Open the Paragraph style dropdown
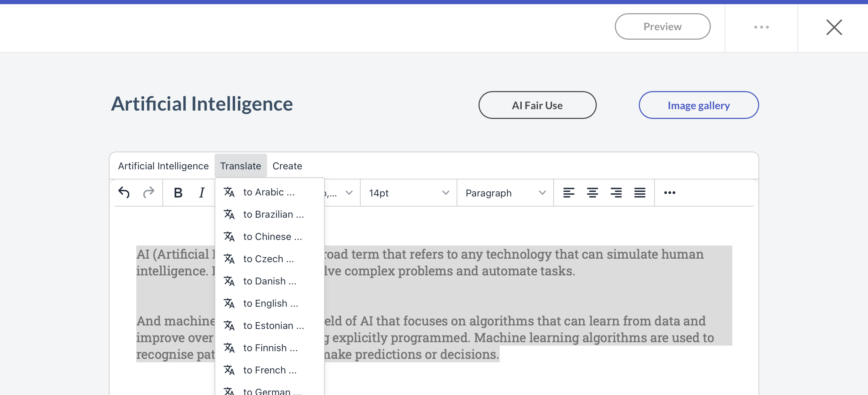 [x=505, y=193]
